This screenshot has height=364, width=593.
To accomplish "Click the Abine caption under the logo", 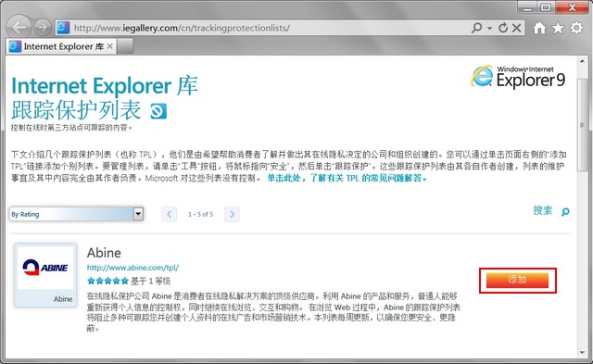I will [63, 299].
